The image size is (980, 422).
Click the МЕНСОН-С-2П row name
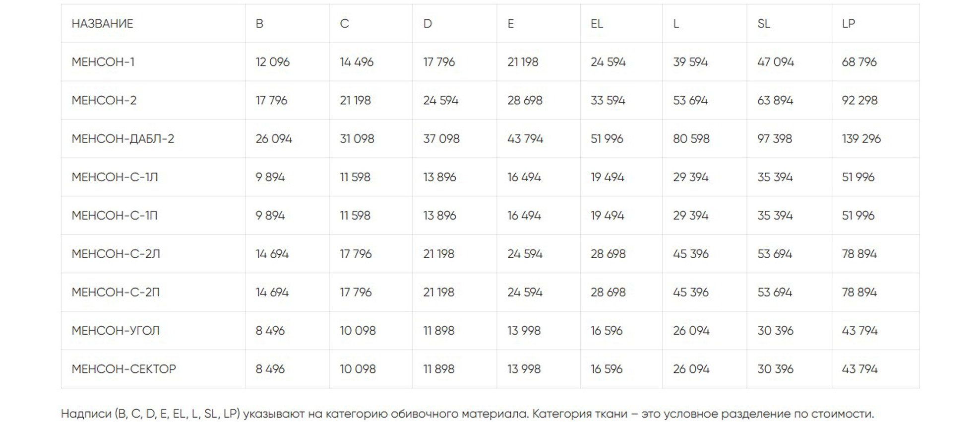click(x=116, y=292)
